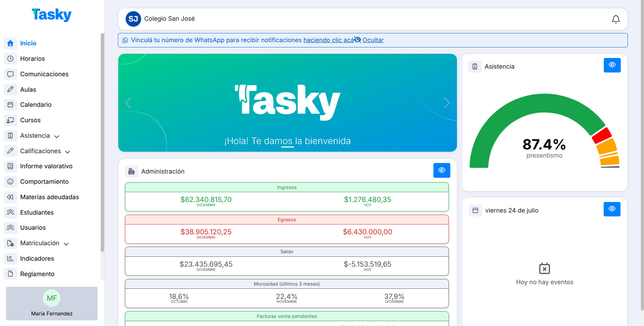Toggle visibility of Administración card

(442, 170)
